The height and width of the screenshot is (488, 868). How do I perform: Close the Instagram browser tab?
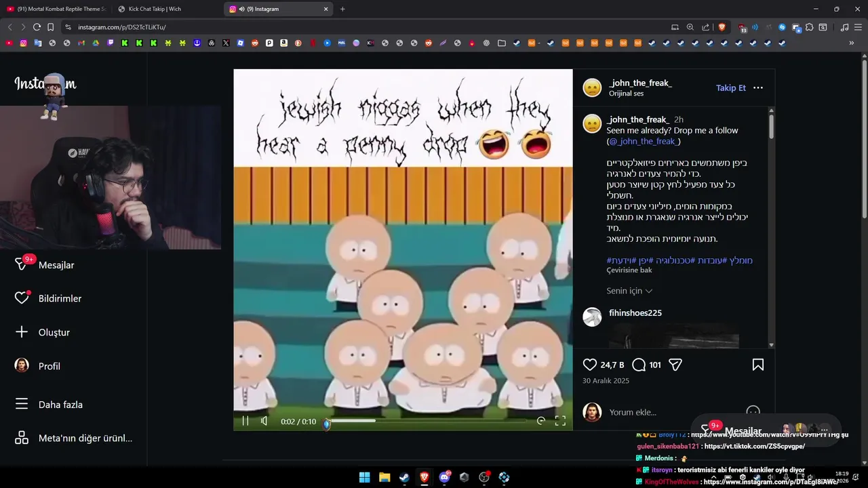pos(325,9)
